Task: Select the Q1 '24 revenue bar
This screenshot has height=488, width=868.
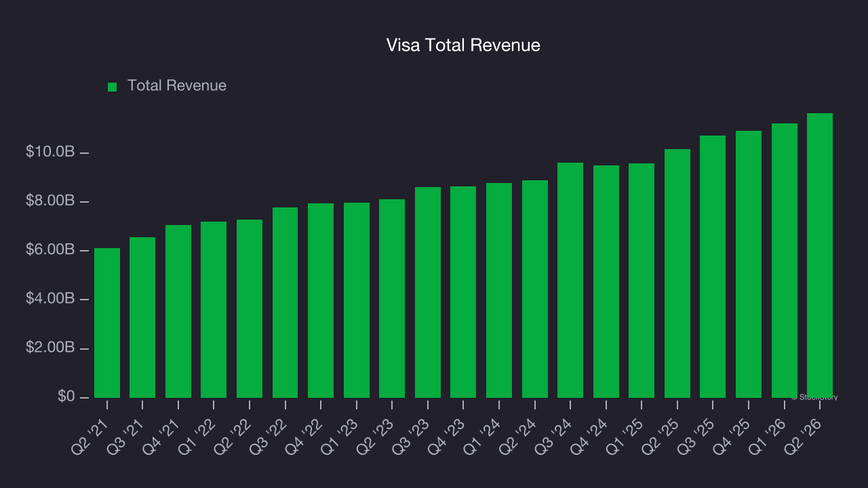Action: pos(499,290)
